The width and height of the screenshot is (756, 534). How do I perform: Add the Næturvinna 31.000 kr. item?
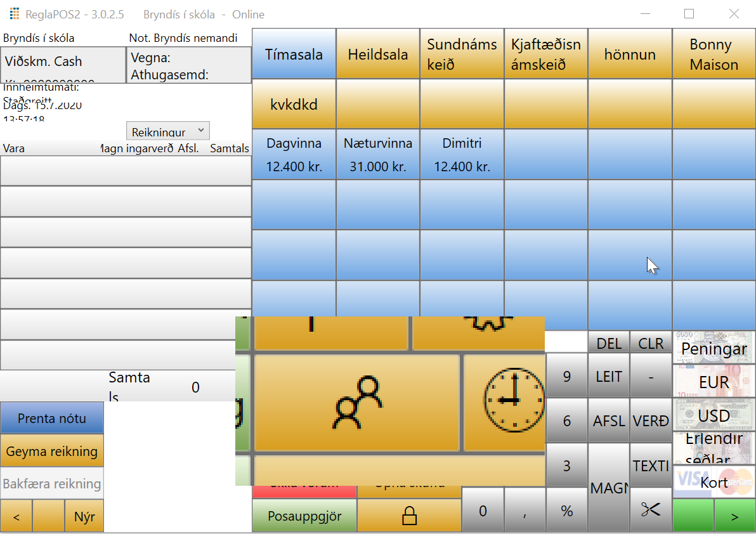[x=377, y=155]
